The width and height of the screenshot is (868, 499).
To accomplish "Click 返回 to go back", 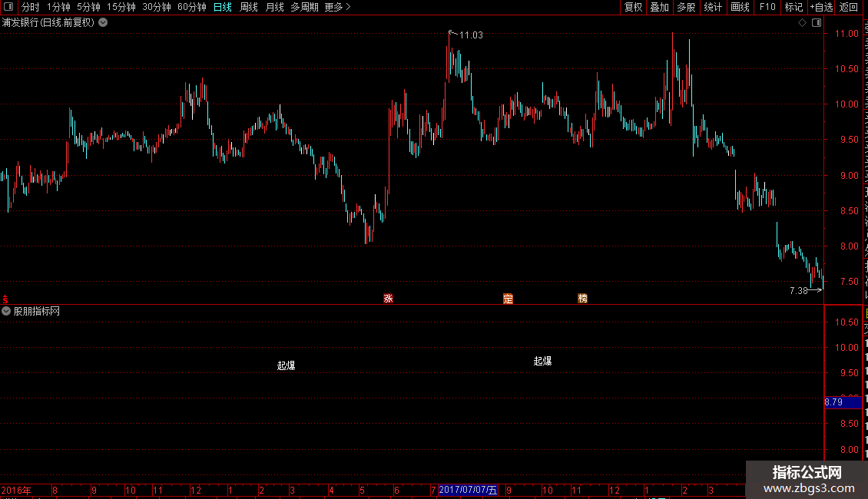I will pyautogui.click(x=849, y=7).
